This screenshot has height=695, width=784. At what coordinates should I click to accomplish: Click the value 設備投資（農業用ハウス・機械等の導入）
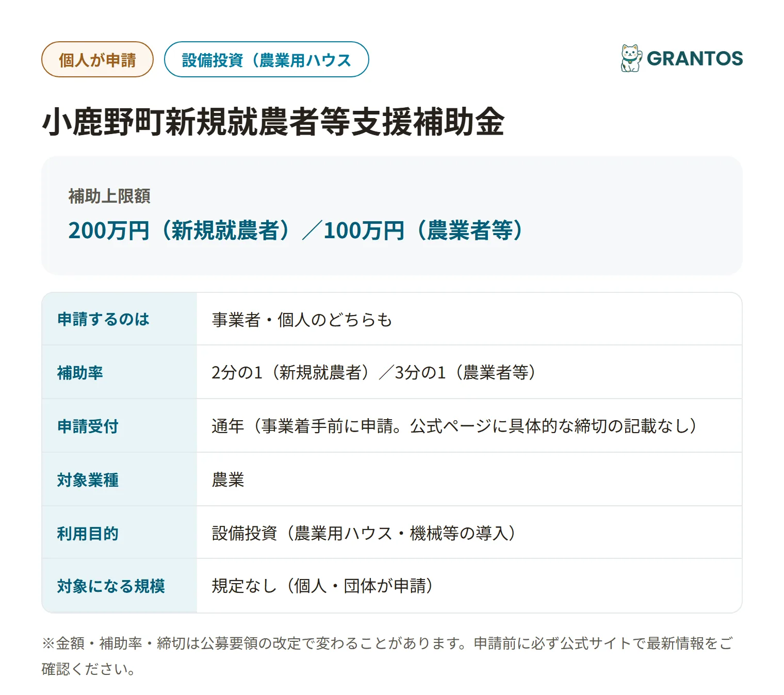pyautogui.click(x=364, y=533)
